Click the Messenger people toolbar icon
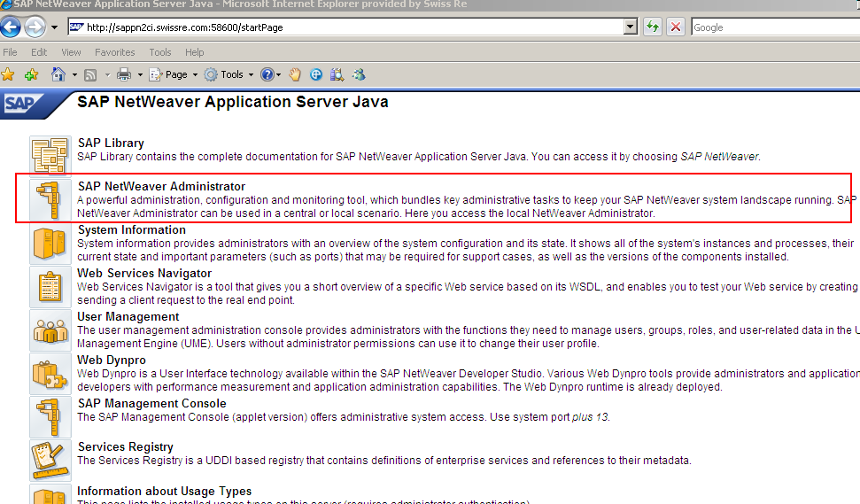860x504 pixels. tap(360, 74)
